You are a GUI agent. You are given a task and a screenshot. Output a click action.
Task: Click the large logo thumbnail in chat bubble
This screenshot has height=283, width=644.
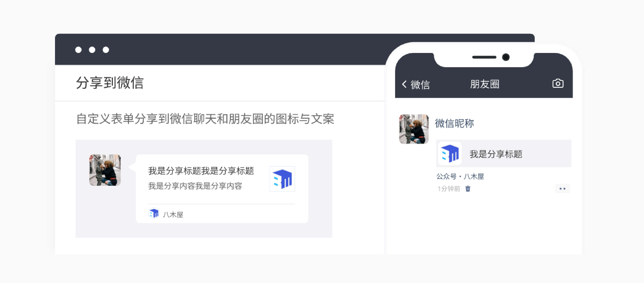pos(282,179)
